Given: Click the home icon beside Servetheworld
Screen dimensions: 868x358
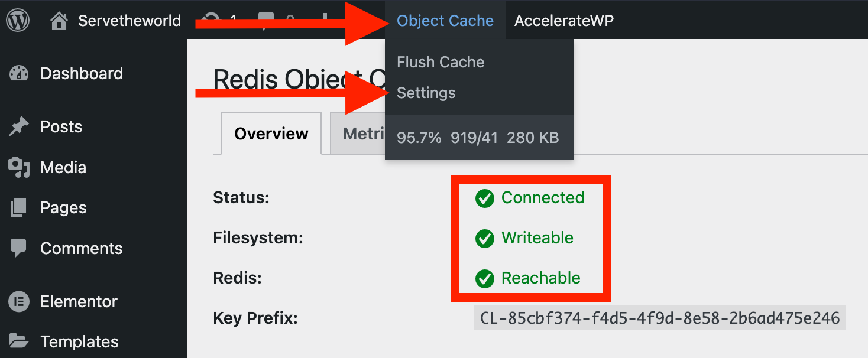Looking at the screenshot, I should coord(59,21).
